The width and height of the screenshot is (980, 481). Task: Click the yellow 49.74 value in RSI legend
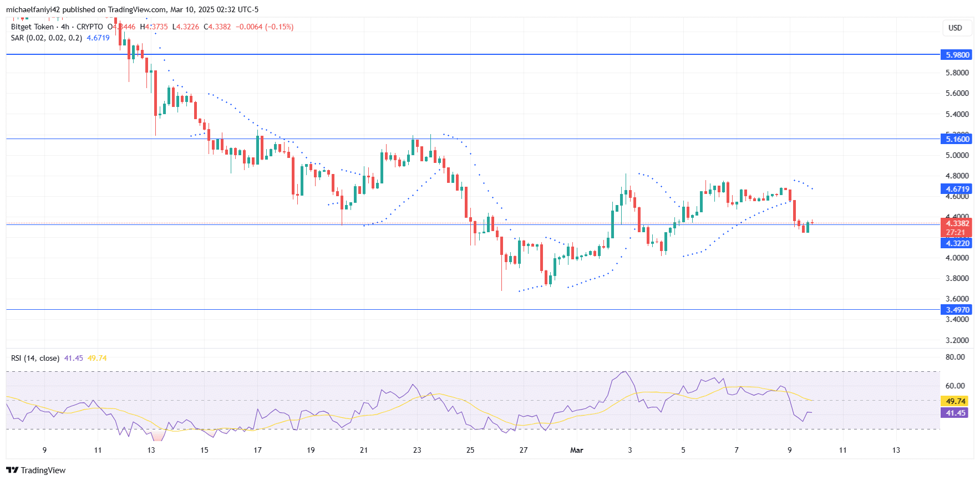[97, 358]
